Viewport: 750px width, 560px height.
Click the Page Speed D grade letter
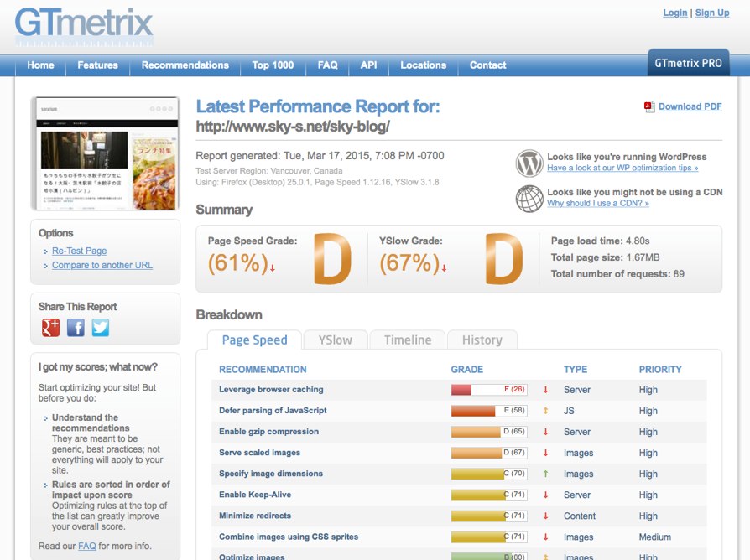click(x=333, y=258)
